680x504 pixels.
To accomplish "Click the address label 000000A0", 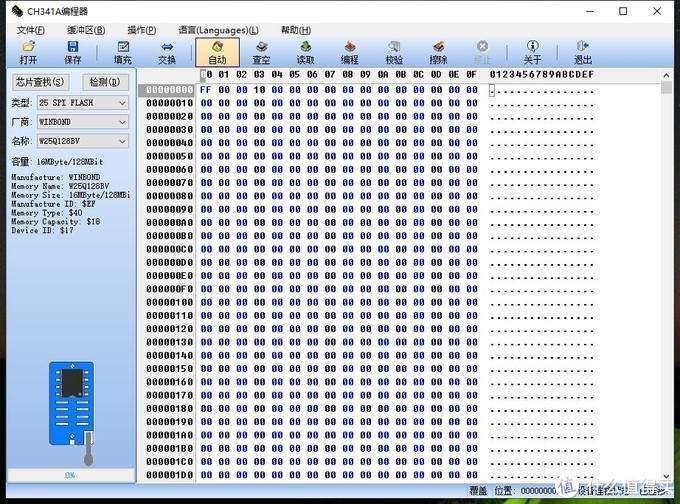I will [169, 223].
